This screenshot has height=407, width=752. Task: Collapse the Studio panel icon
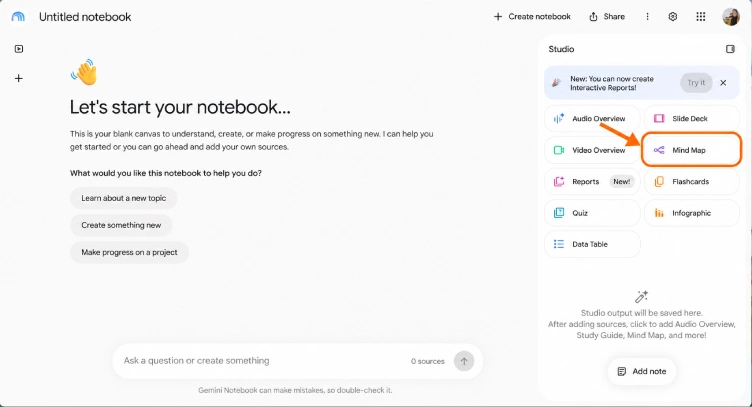(x=730, y=49)
